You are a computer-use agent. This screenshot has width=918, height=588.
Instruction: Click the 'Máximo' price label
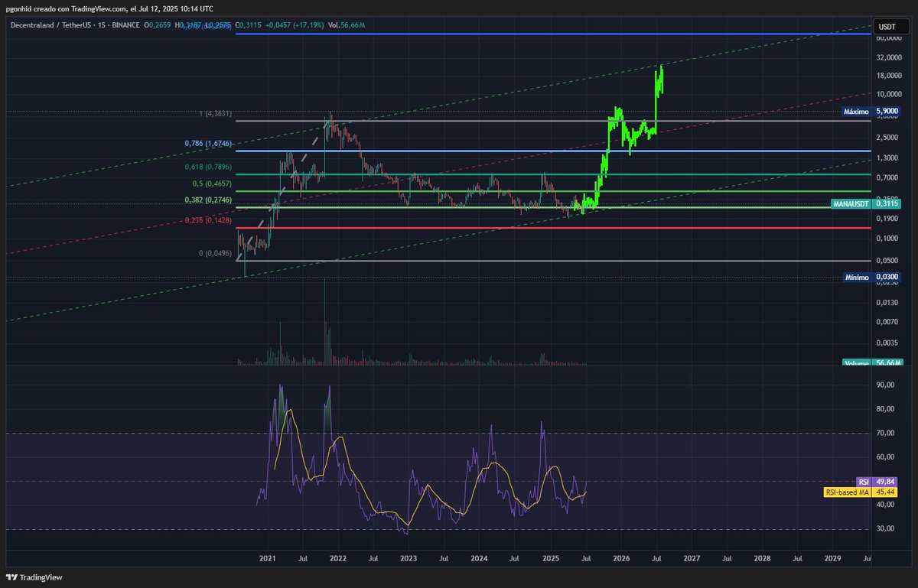click(855, 111)
